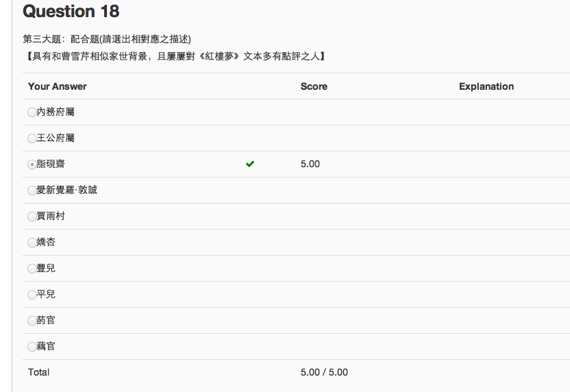The height and width of the screenshot is (392, 570).
Task: Click the 第三大題 配合題 instruction line
Action: click(x=107, y=39)
